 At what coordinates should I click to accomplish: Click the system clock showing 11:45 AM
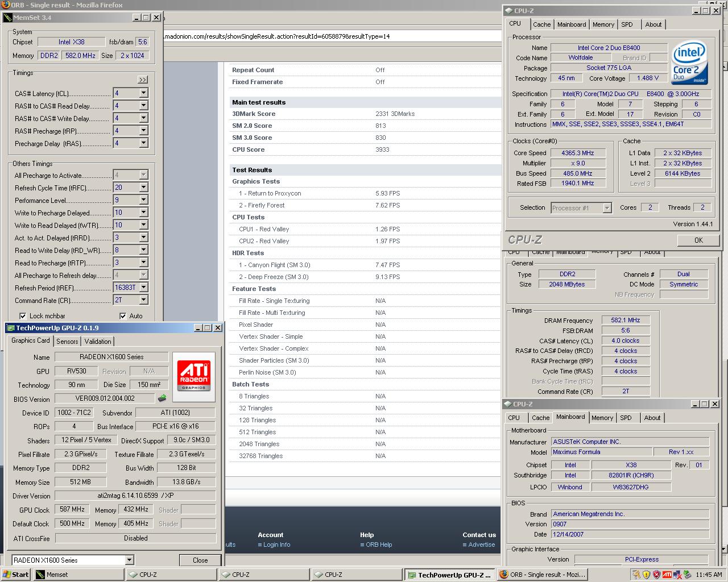click(x=709, y=575)
